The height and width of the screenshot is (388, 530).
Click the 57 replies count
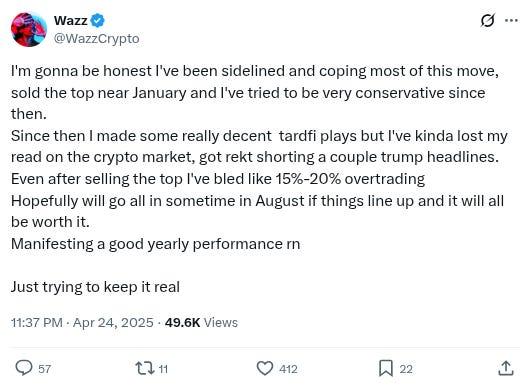pos(45,369)
